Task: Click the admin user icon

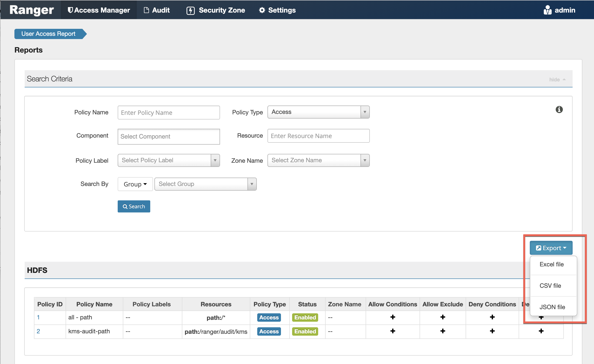Action: [x=547, y=10]
